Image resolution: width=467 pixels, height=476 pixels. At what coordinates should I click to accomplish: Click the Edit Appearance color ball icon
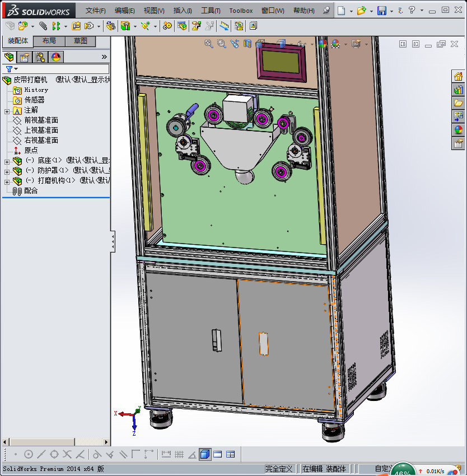323,44
